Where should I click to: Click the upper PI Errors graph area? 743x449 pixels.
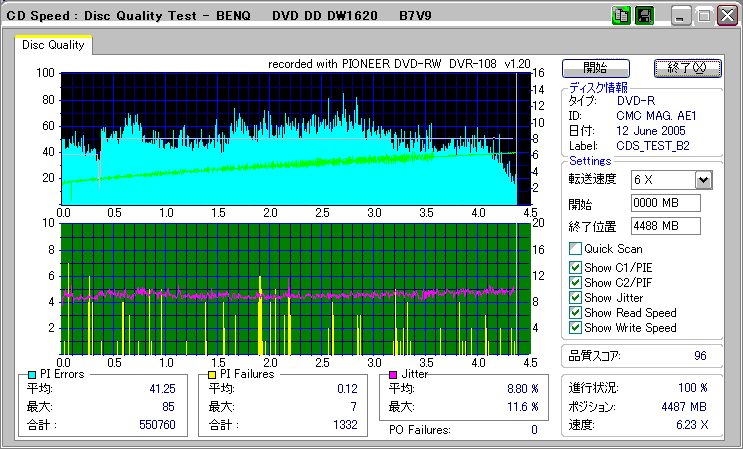[290, 139]
